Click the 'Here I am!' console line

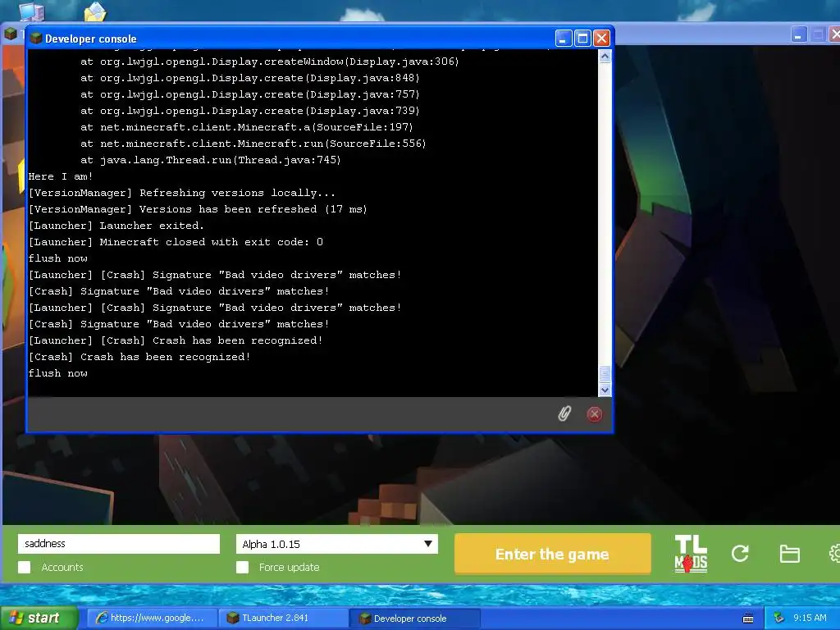click(61, 177)
